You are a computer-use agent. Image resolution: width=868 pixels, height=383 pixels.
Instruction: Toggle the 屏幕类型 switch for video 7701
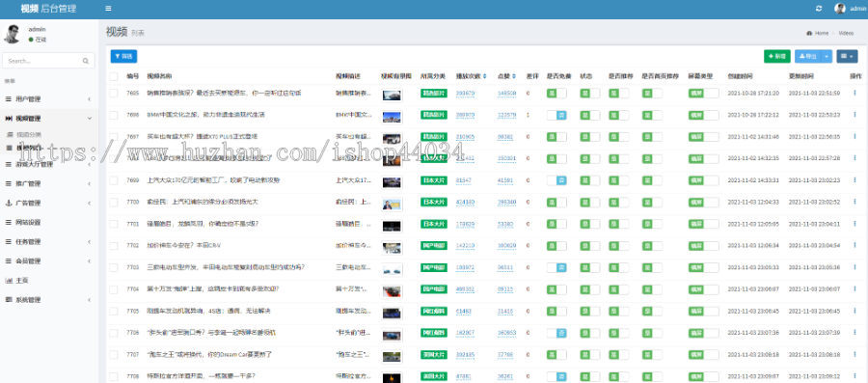tap(704, 224)
